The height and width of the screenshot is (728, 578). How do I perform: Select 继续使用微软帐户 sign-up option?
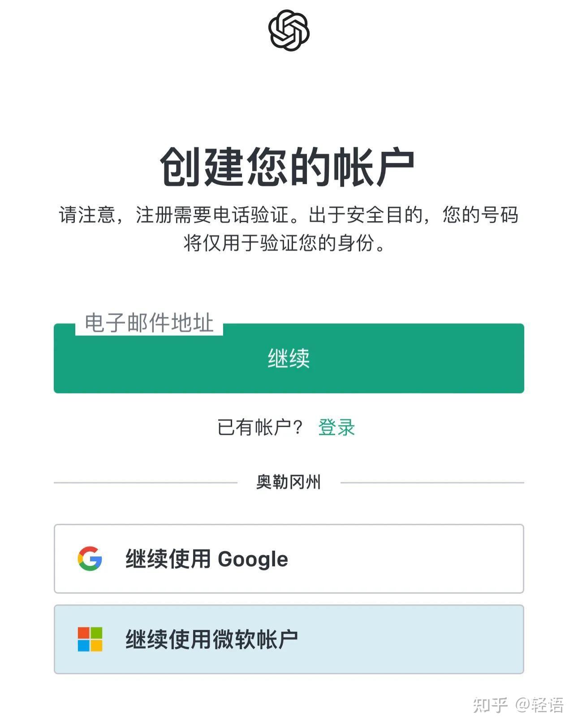(289, 639)
